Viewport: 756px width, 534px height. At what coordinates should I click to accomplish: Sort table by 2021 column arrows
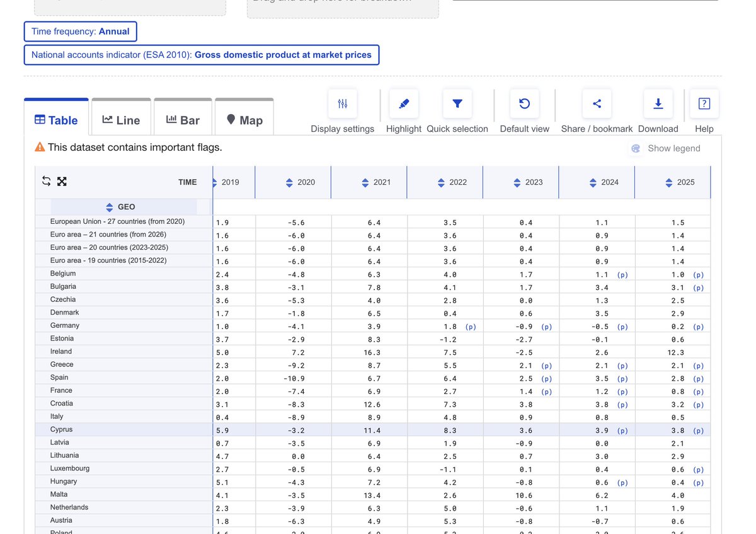pyautogui.click(x=365, y=183)
